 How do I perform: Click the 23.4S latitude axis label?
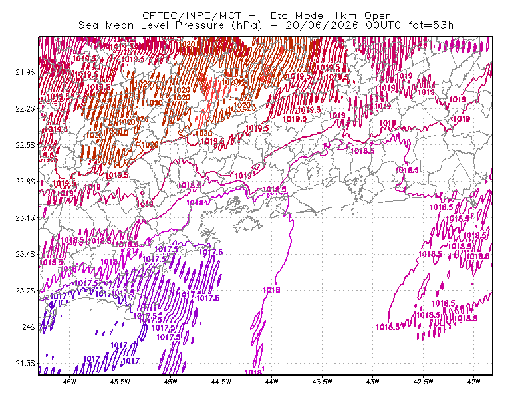point(25,254)
